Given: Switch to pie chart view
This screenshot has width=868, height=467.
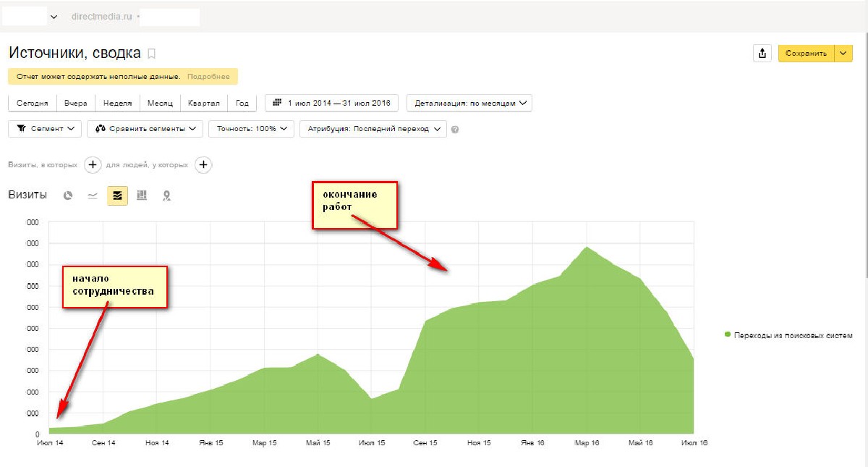Looking at the screenshot, I should (68, 195).
